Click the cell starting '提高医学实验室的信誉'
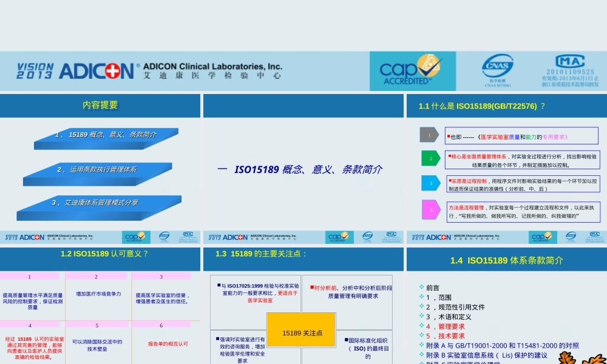Image resolution: width=607 pixels, height=364 pixels. pos(162,298)
